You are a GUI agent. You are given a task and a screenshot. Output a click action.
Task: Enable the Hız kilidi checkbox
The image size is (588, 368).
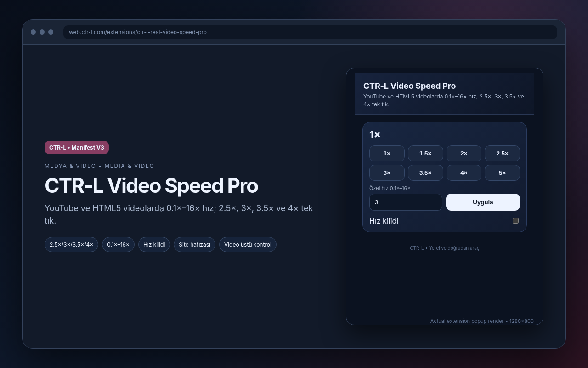tap(515, 221)
